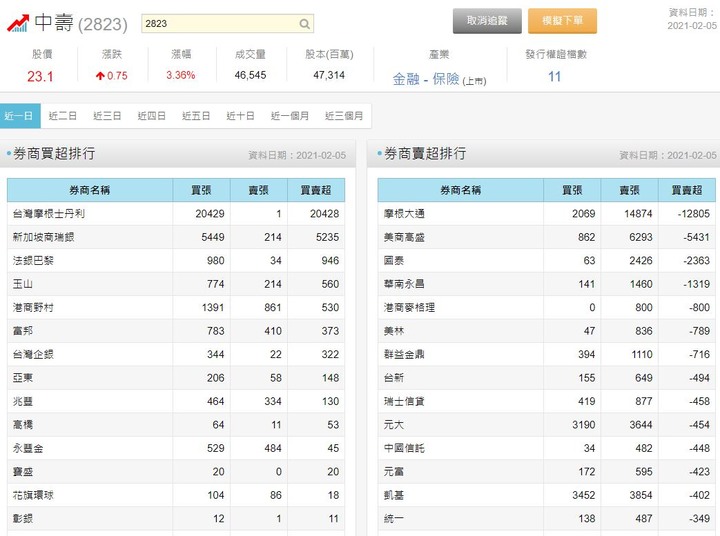This screenshot has width=720, height=536.
Task: Select broker 永豐金
Action: point(28,448)
